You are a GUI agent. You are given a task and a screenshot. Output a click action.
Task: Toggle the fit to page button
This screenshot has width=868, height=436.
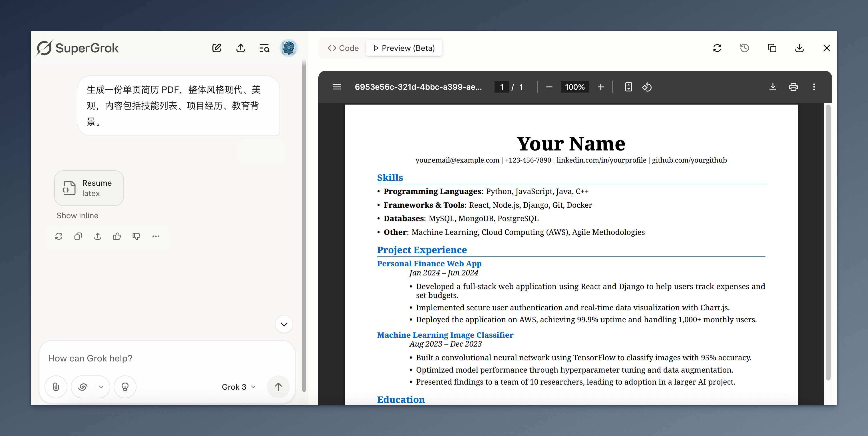tap(628, 87)
